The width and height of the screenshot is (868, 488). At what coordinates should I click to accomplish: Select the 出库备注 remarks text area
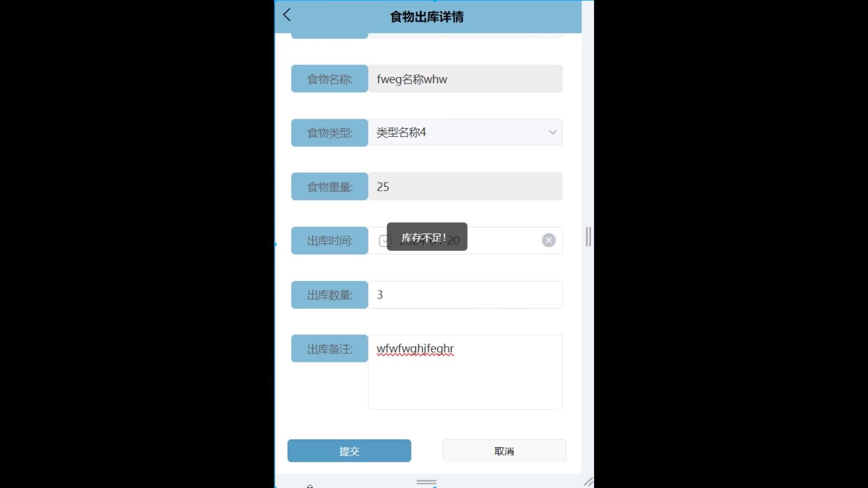[465, 372]
